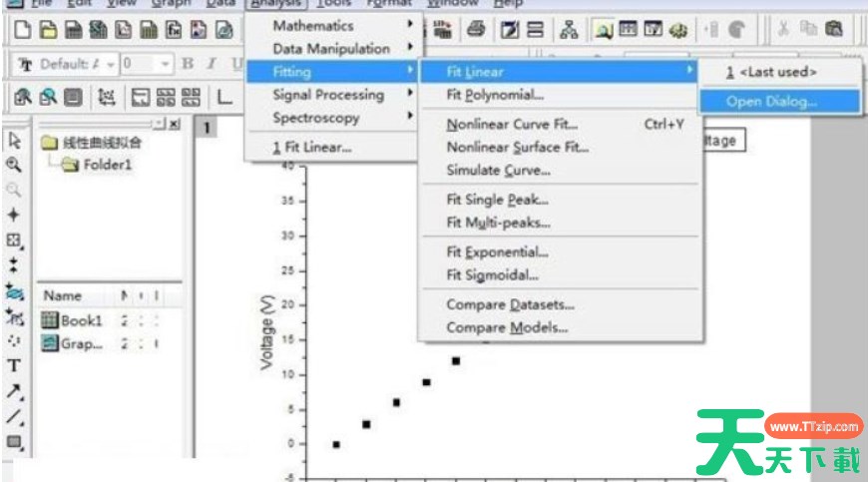The width and height of the screenshot is (868, 482).
Task: Select '1 <Last used>' fit option
Action: [780, 72]
